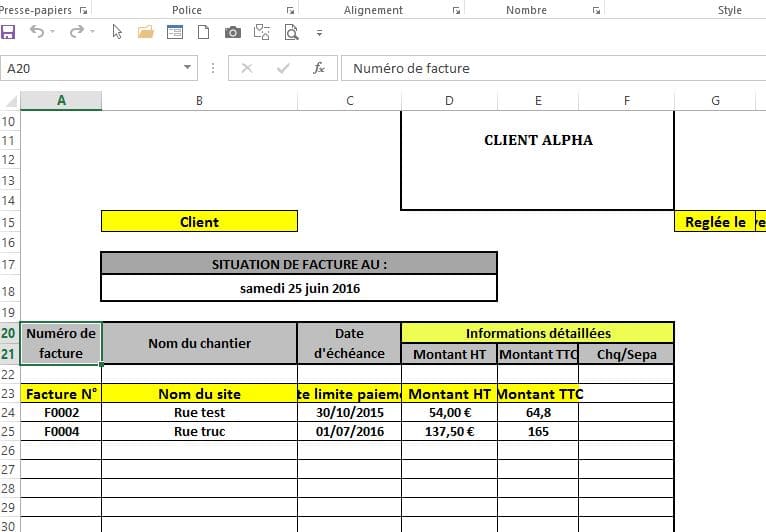This screenshot has height=532, width=766.
Task: Create a new blank document icon
Action: (x=203, y=32)
